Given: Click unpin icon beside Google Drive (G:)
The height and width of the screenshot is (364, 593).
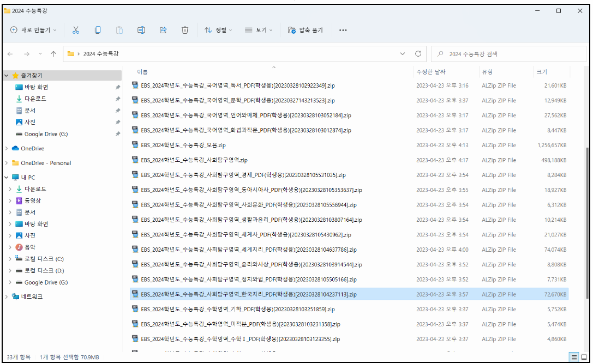Looking at the screenshot, I should click(x=118, y=134).
